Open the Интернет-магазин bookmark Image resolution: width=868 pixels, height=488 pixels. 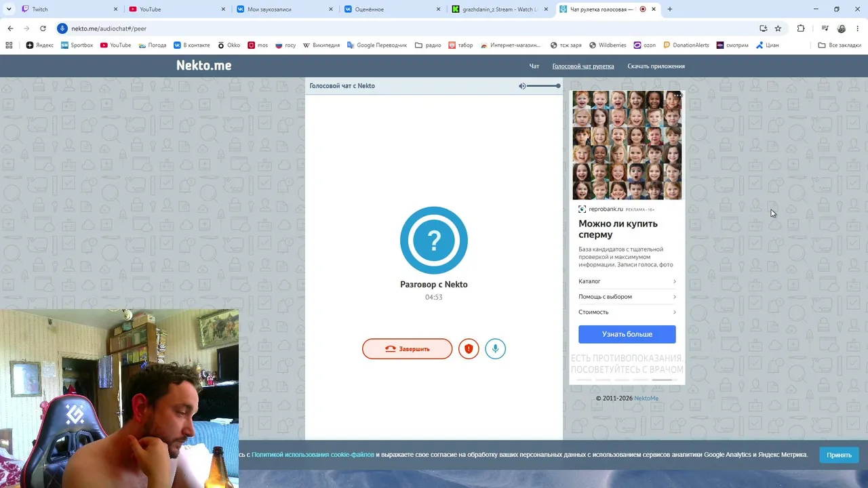point(511,45)
